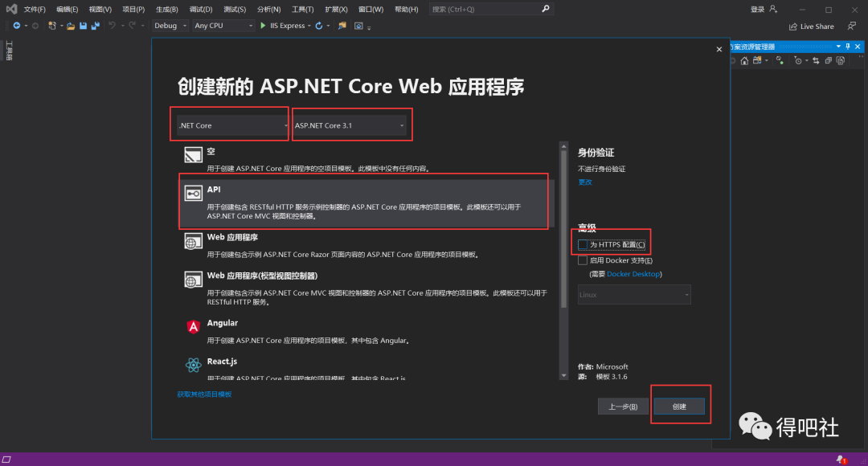This screenshot has height=466, width=868.
Task: Expand toolbar overflow options arrow
Action: 369,27
